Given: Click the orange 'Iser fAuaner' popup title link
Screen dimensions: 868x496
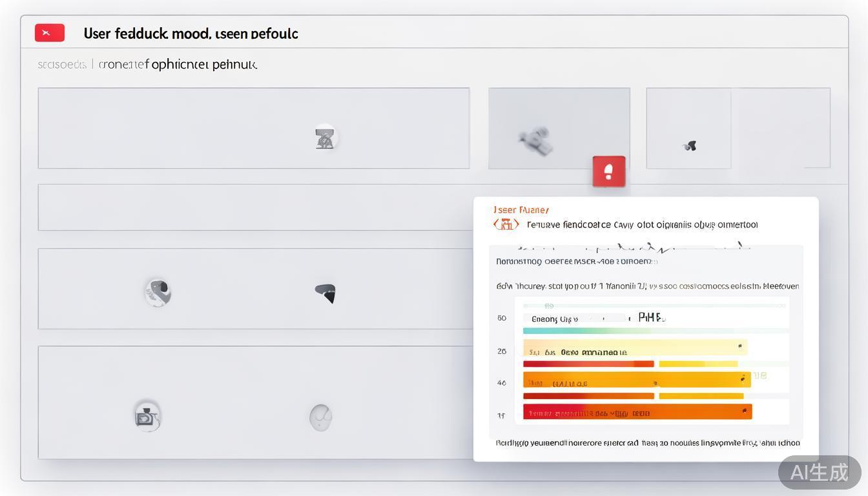Looking at the screenshot, I should (521, 210).
